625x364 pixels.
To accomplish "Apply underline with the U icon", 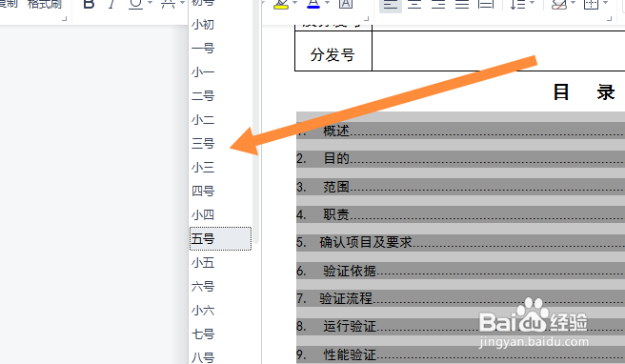I will [x=135, y=4].
